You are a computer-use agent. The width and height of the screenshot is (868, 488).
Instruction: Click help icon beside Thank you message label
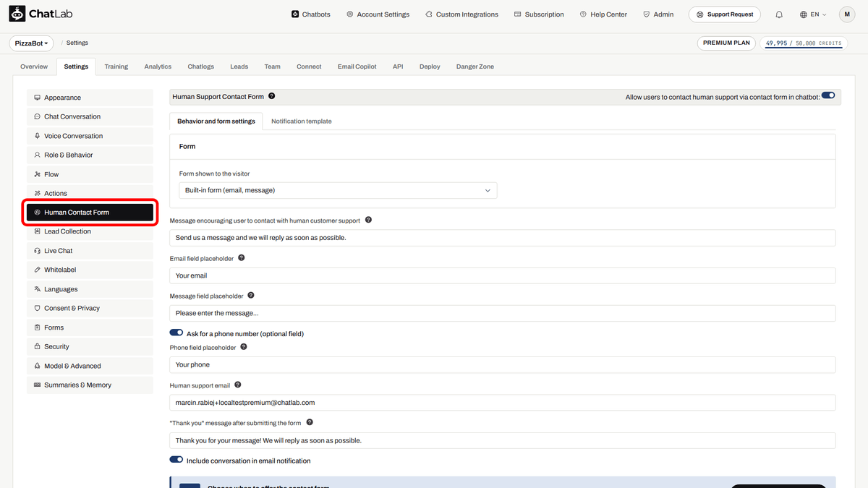coord(310,422)
